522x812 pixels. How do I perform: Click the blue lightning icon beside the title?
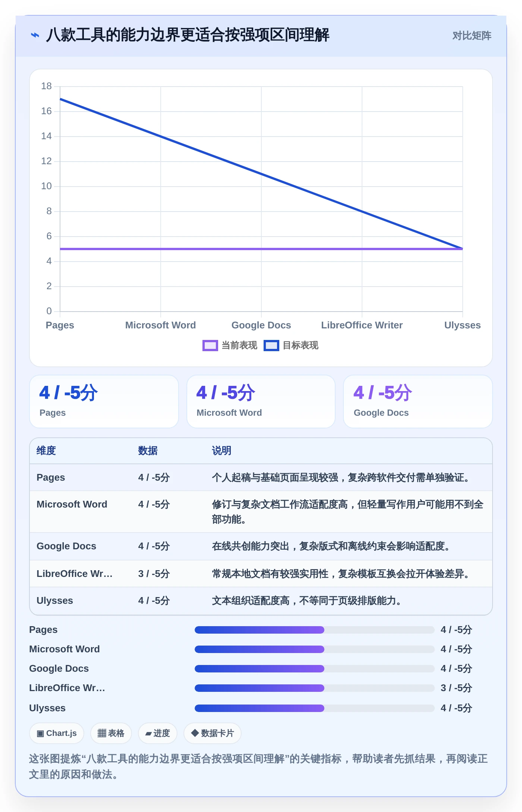(35, 35)
